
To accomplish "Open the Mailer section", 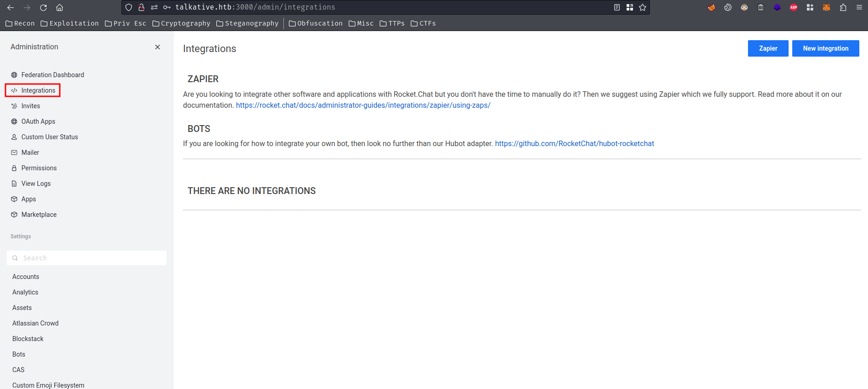I will (x=30, y=152).
